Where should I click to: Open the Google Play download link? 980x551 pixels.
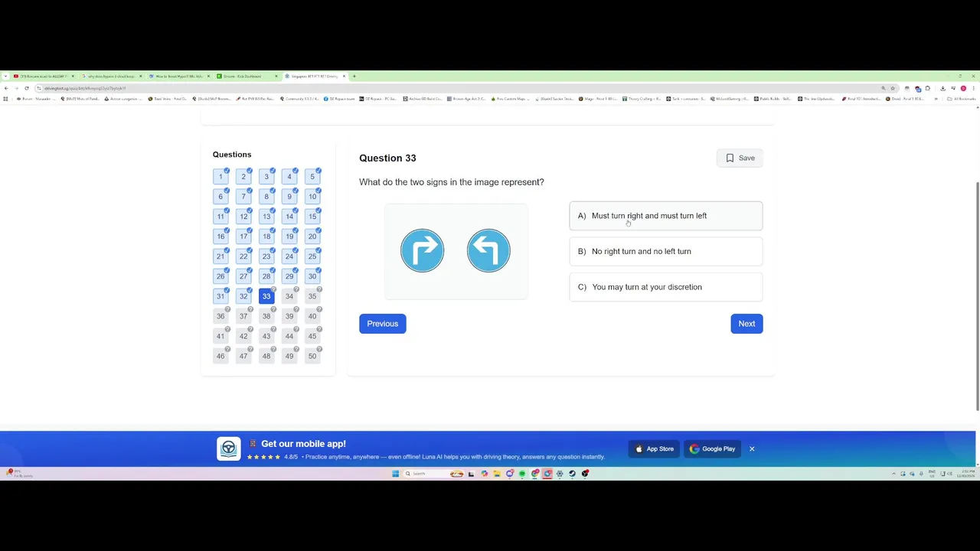(x=712, y=448)
